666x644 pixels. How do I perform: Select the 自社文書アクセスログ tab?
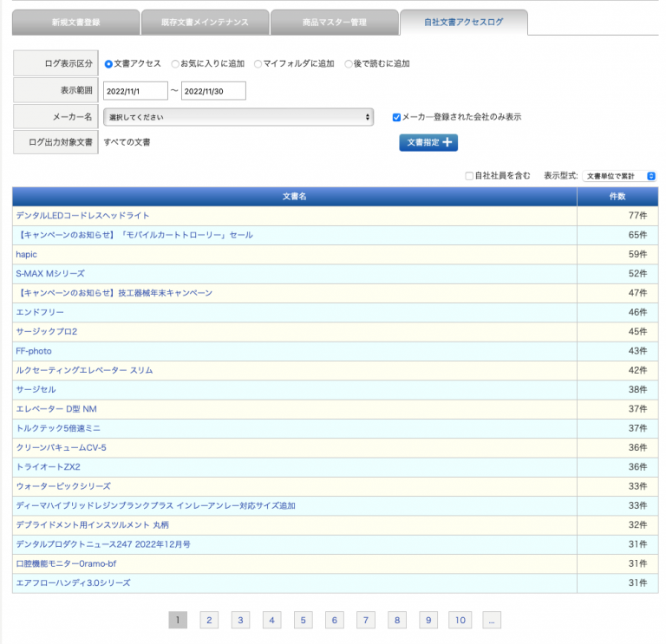[464, 22]
